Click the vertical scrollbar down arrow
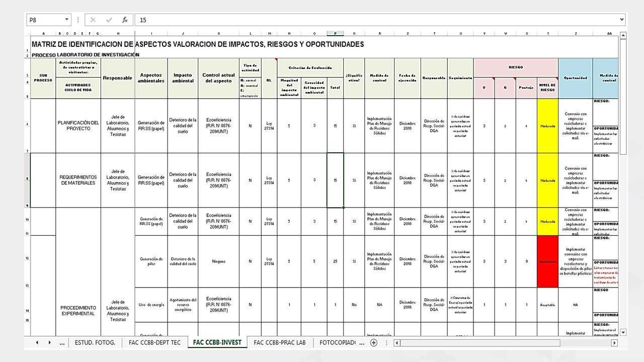The height and width of the screenshot is (362, 644). (623, 332)
